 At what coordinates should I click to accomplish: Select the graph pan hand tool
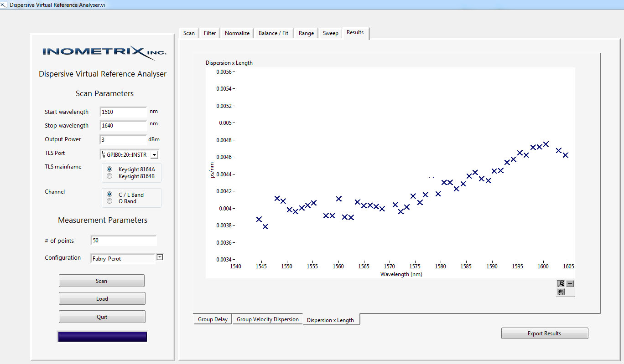[561, 292]
